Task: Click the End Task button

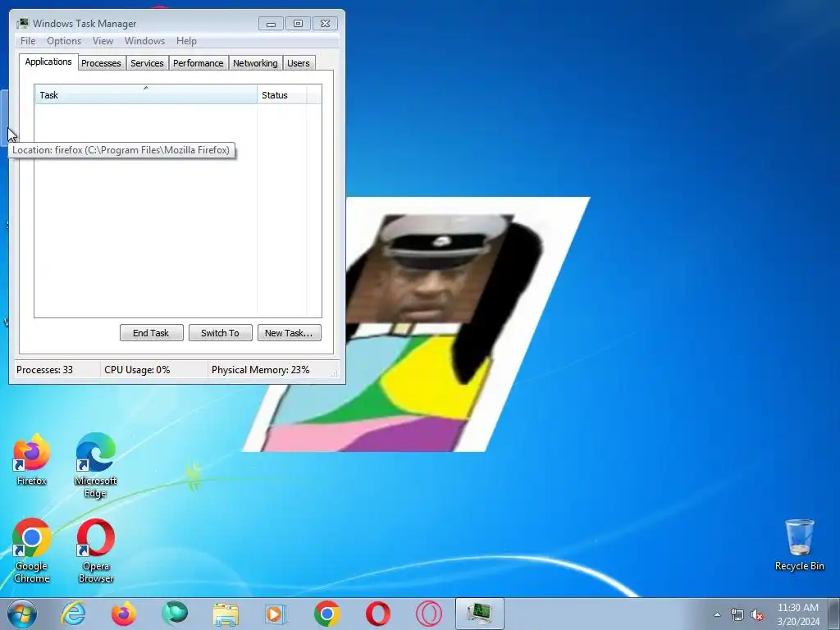Action: (x=151, y=333)
